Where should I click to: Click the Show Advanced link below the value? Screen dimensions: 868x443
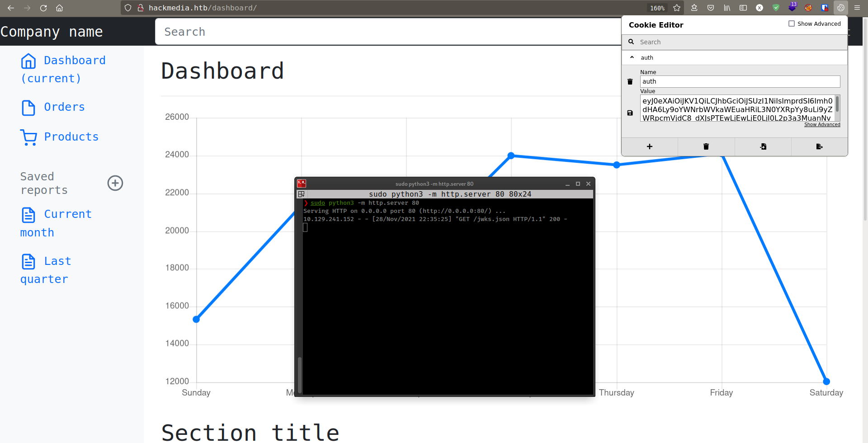822,125
